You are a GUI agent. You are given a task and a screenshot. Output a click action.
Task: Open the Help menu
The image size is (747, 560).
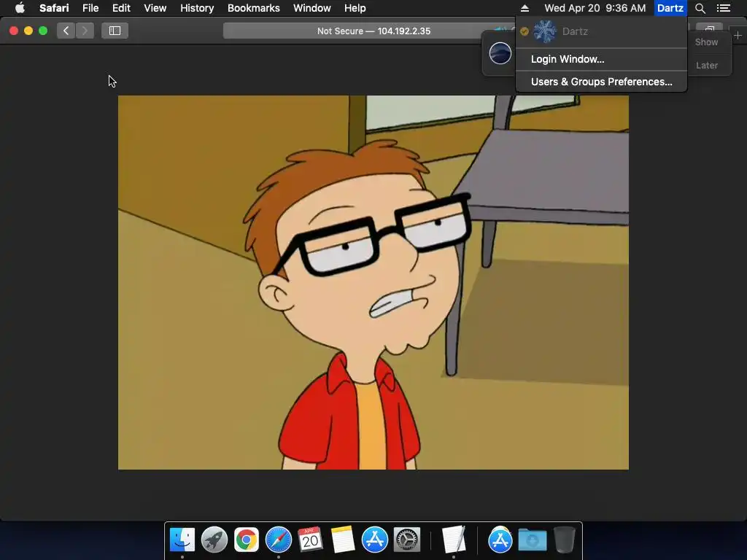355,8
